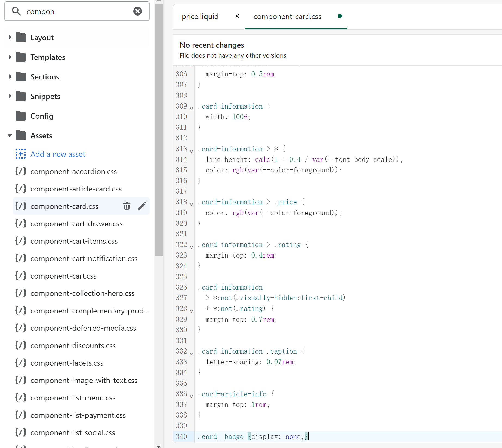Screen dimensions: 502x448
Task: Expand the Sections folder arrow
Action: point(10,76)
